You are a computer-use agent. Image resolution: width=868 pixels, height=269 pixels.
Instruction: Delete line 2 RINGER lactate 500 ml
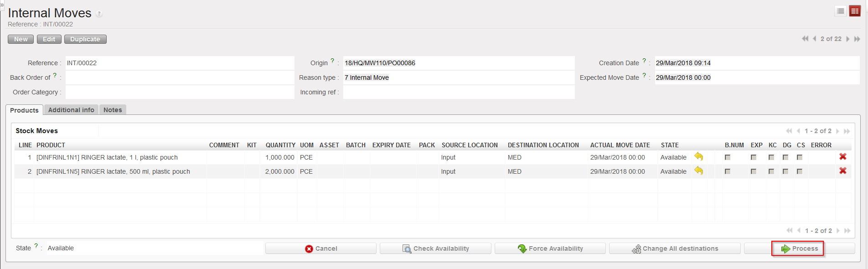[842, 171]
